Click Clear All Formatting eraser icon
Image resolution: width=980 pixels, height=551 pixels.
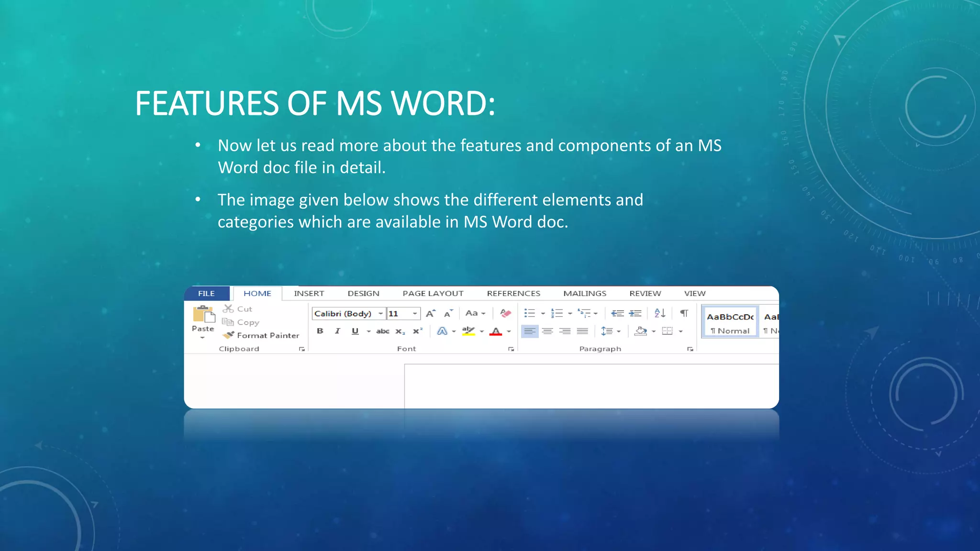coord(505,313)
